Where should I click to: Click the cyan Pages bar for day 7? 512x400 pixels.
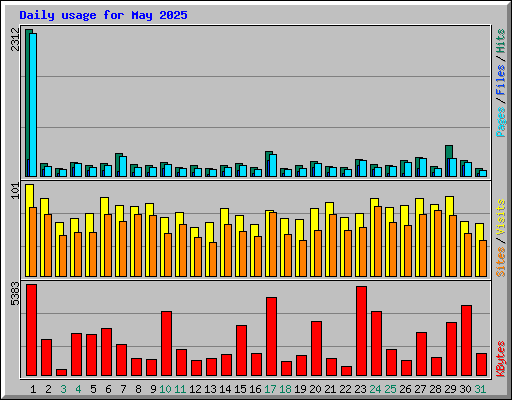point(123,166)
